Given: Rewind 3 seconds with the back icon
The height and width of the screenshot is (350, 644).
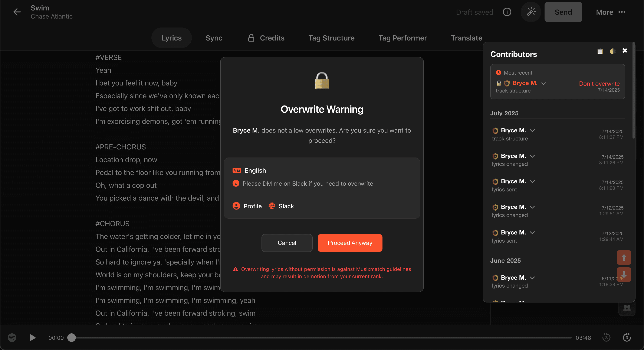Looking at the screenshot, I should click(x=606, y=338).
